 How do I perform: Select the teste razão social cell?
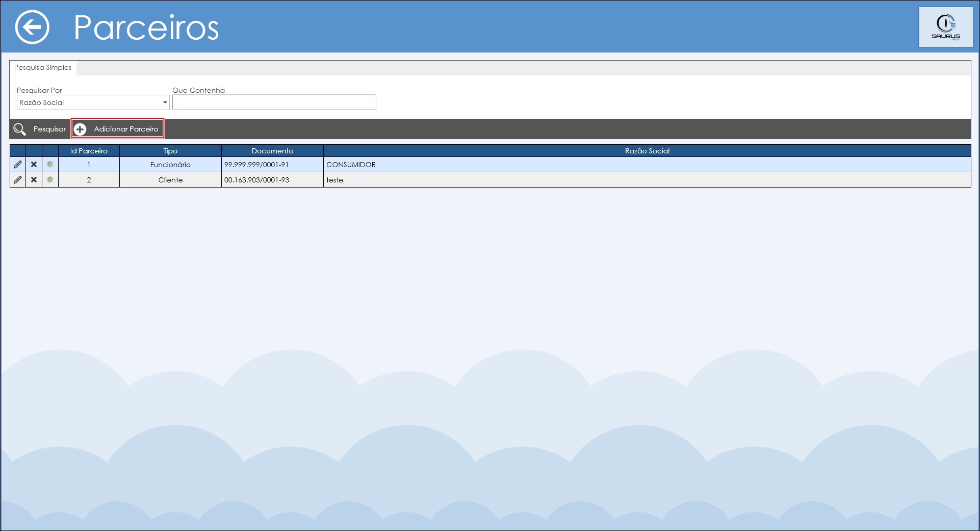(647, 180)
